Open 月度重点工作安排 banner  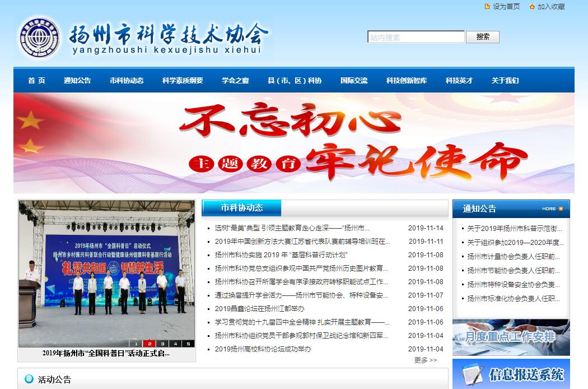pos(511,337)
